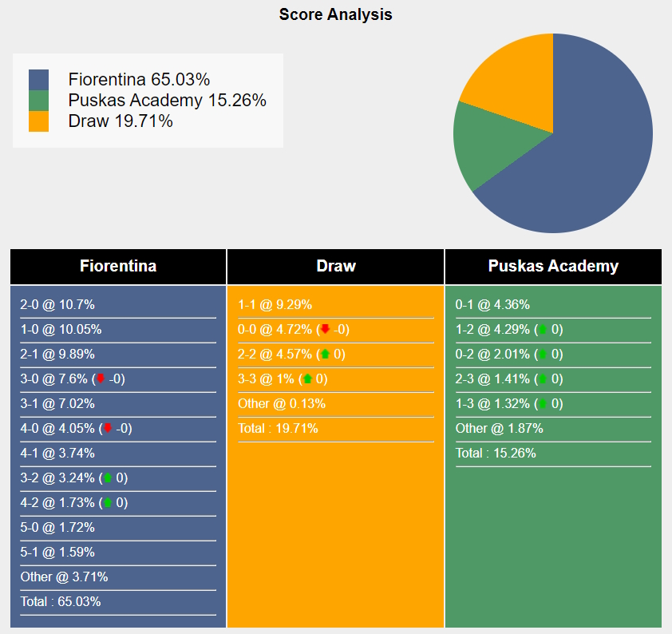This screenshot has width=672, height=634.
Task: Click the green Puskas Academy legend swatch
Action: (38, 101)
